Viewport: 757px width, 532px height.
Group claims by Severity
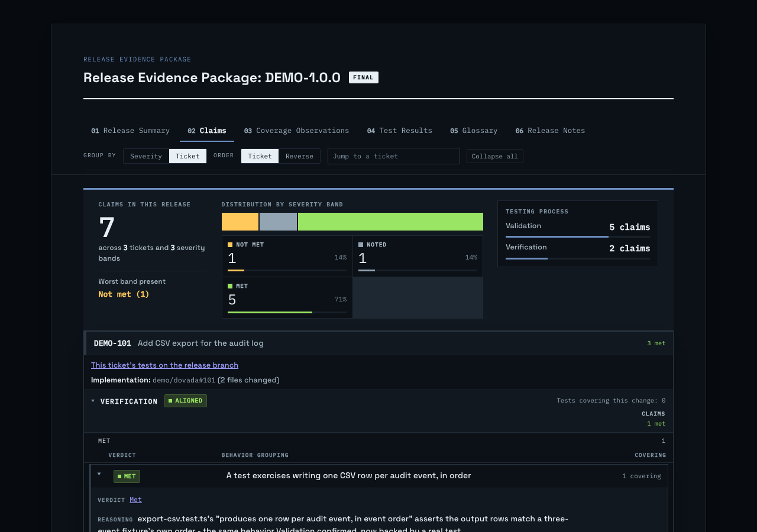(146, 156)
